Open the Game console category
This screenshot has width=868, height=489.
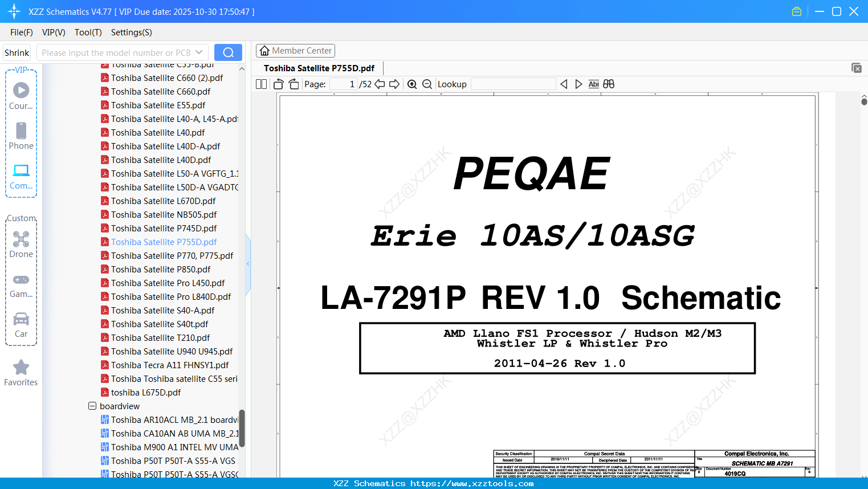tap(21, 285)
